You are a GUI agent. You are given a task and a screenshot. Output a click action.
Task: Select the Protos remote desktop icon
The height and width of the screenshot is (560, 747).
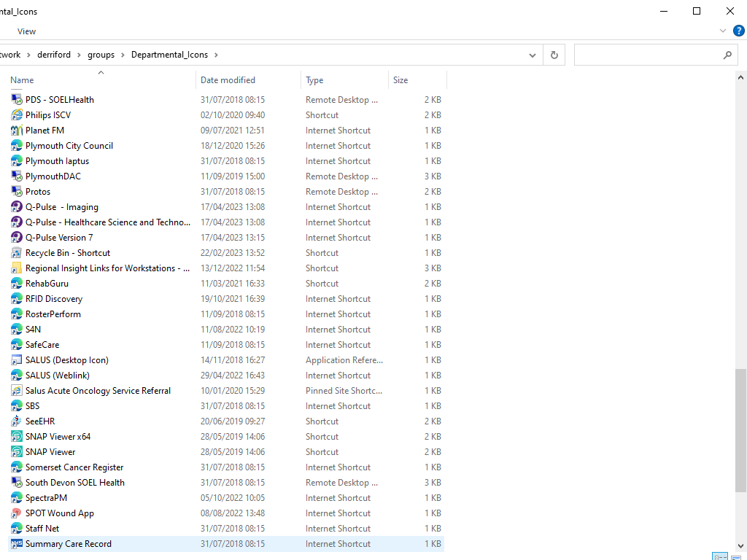(17, 192)
